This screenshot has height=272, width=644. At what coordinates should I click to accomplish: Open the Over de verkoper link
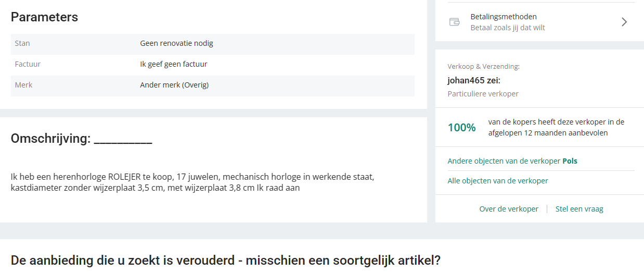(x=509, y=209)
